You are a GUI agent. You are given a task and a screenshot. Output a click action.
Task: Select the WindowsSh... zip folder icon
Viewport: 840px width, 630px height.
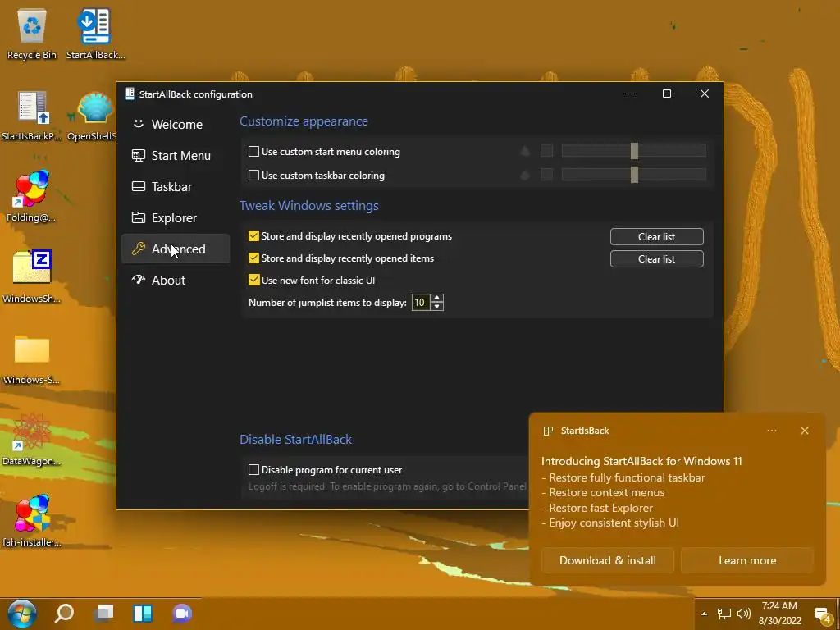[x=32, y=276]
